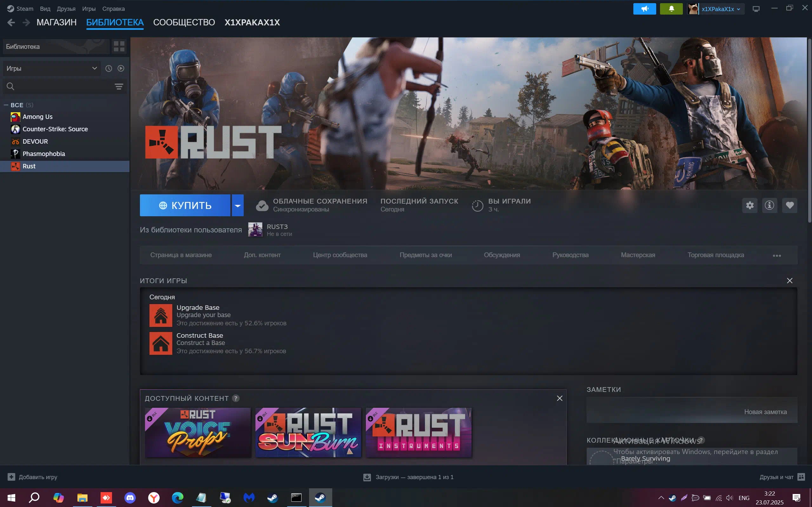
Task: Open advanced filter options icon
Action: tap(119, 87)
